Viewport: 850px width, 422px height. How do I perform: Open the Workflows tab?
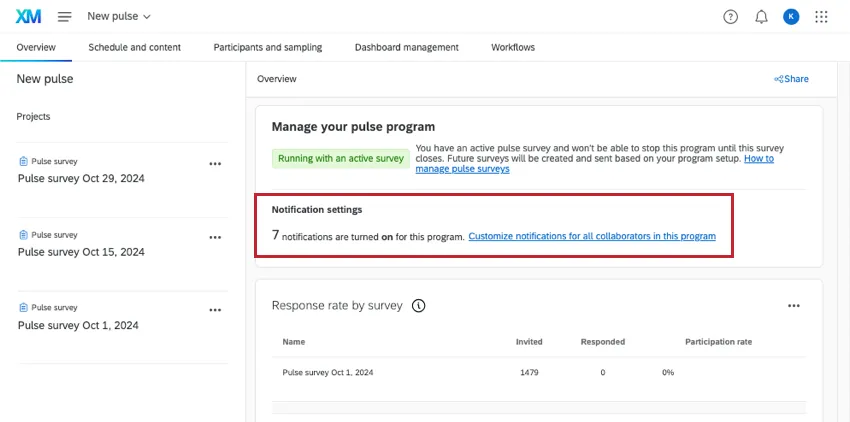(512, 47)
